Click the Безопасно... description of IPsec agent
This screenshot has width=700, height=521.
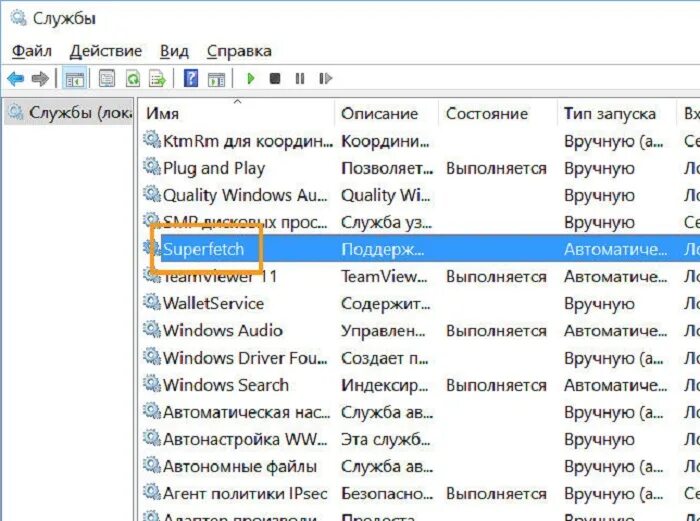point(387,494)
